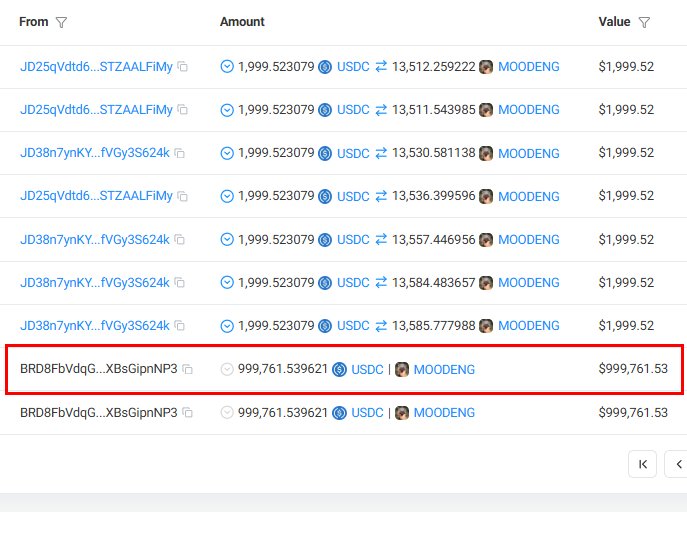Open JD25qVdtd6...STZAALFiMy address in 13,536.399596 row
The height and width of the screenshot is (554, 687).
coord(96,196)
